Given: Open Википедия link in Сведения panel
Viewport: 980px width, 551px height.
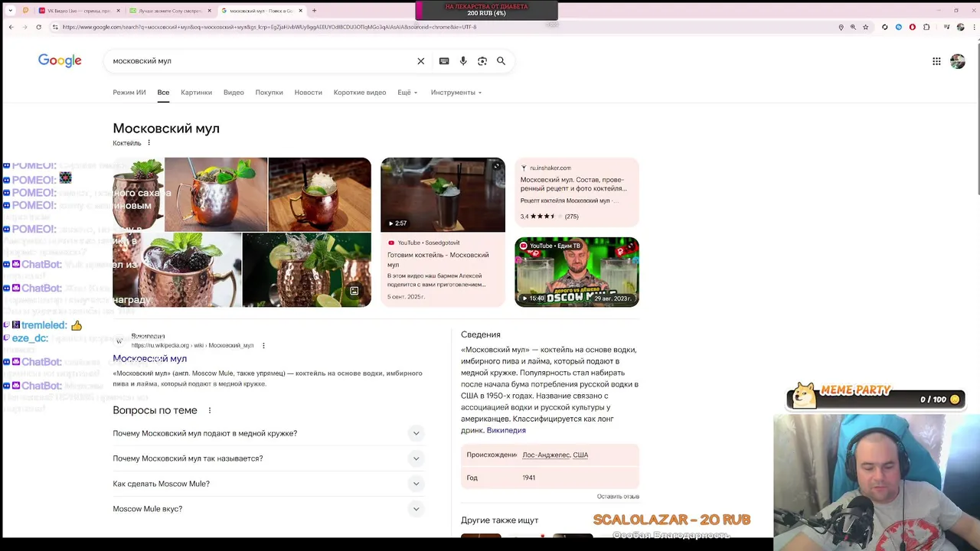Looking at the screenshot, I should point(506,430).
